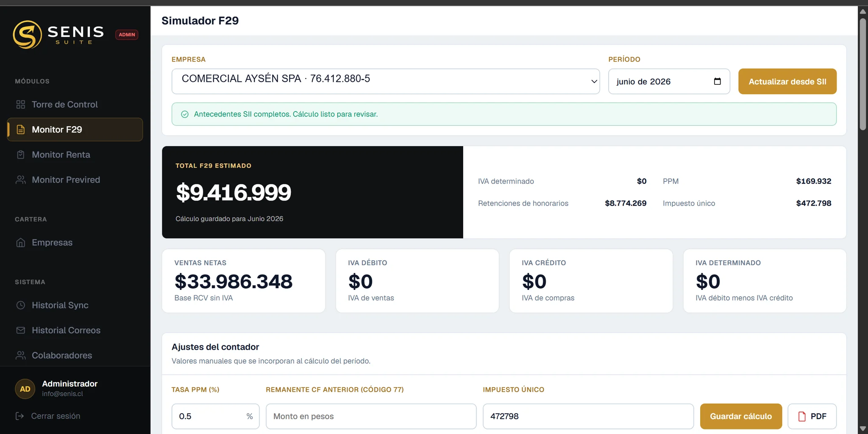View Historial Correos
This screenshot has width=868, height=434.
pos(75,330)
